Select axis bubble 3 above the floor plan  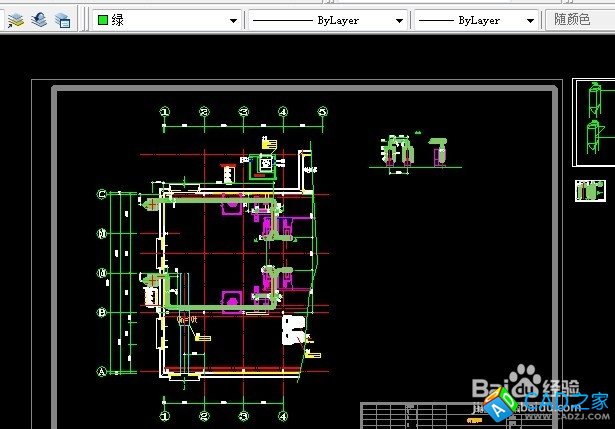tap(244, 112)
